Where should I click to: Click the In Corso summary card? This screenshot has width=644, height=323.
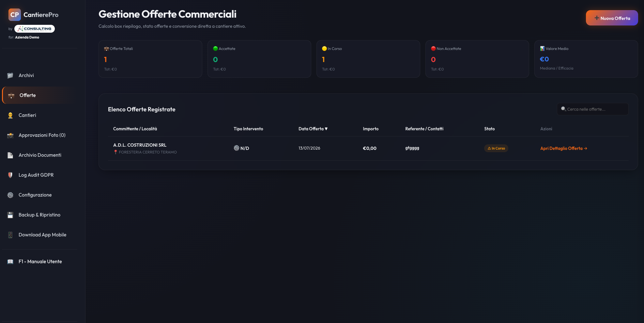coord(368,59)
